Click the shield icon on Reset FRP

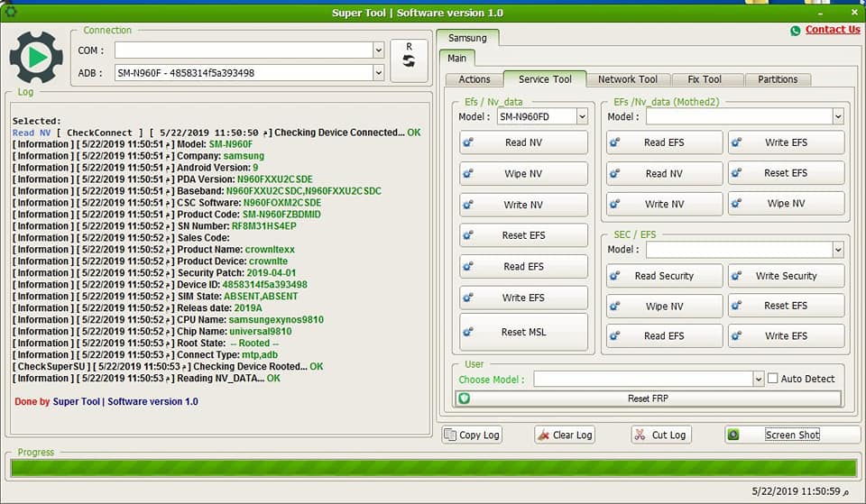pos(464,398)
